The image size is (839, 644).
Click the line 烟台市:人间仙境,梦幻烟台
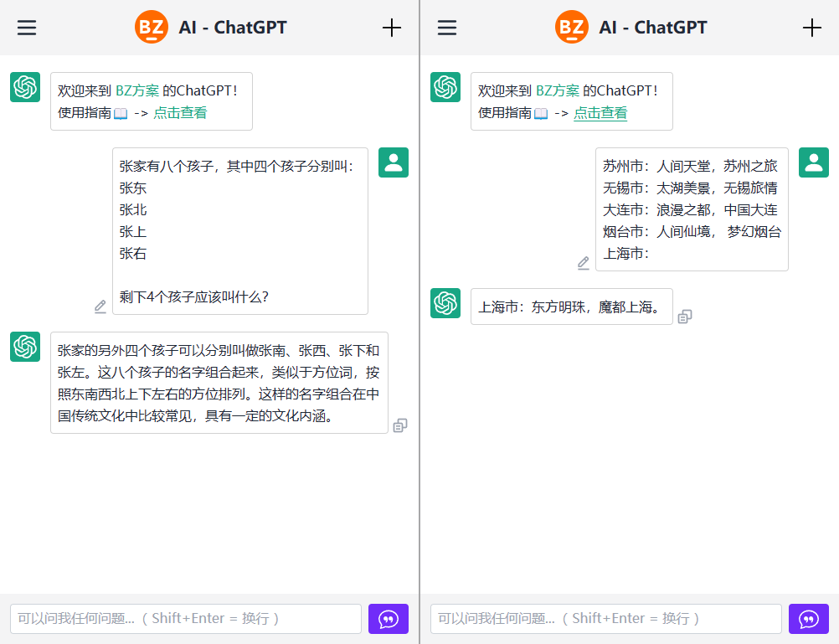(x=692, y=232)
